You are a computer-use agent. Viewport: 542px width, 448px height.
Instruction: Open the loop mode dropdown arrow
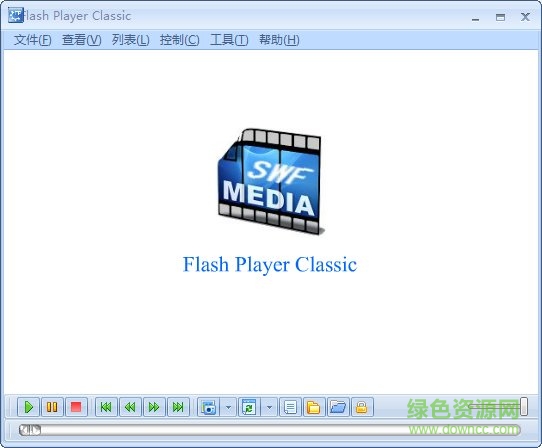(x=269, y=407)
